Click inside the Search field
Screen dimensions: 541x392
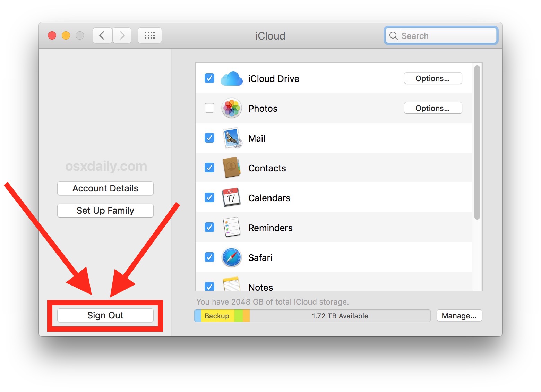click(x=444, y=35)
